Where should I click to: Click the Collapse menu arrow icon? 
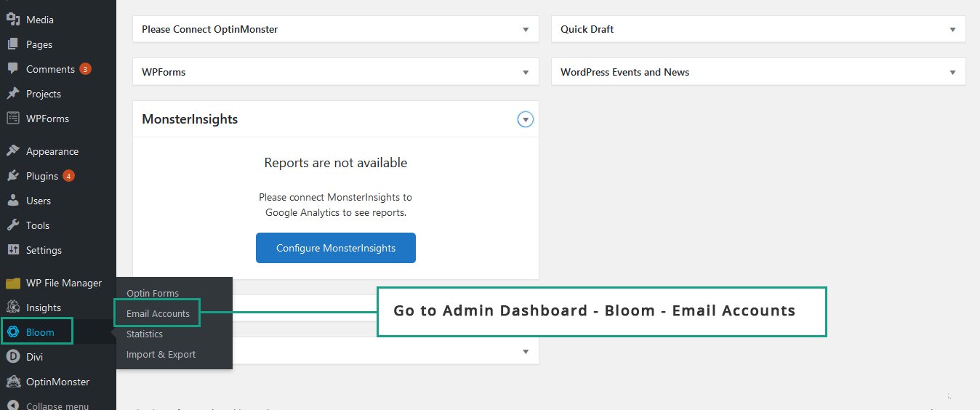pos(12,406)
